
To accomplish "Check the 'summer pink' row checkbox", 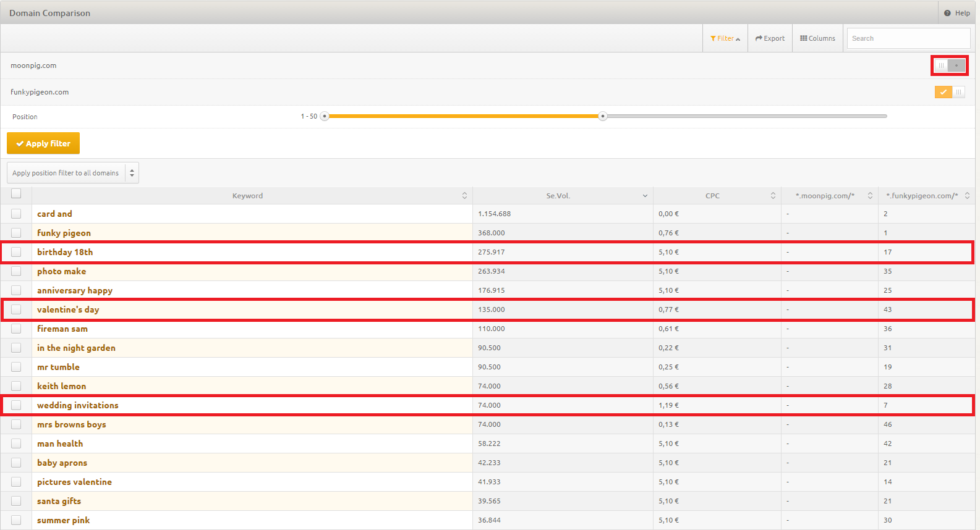I will click(x=16, y=520).
